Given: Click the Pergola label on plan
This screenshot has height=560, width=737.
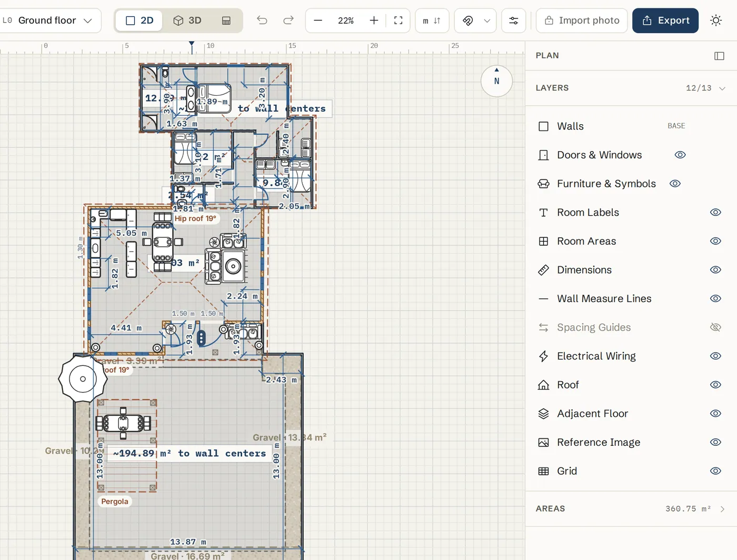Looking at the screenshot, I should (x=115, y=502).
